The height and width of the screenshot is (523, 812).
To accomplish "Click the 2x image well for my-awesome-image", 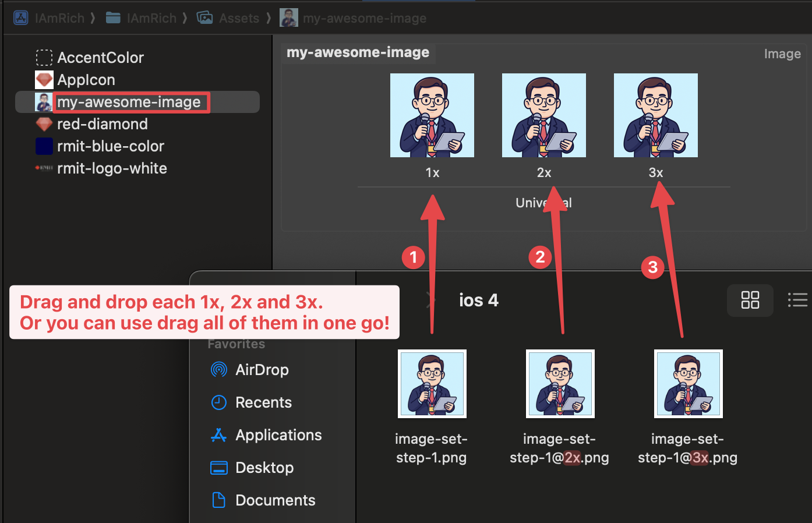I will 543,115.
